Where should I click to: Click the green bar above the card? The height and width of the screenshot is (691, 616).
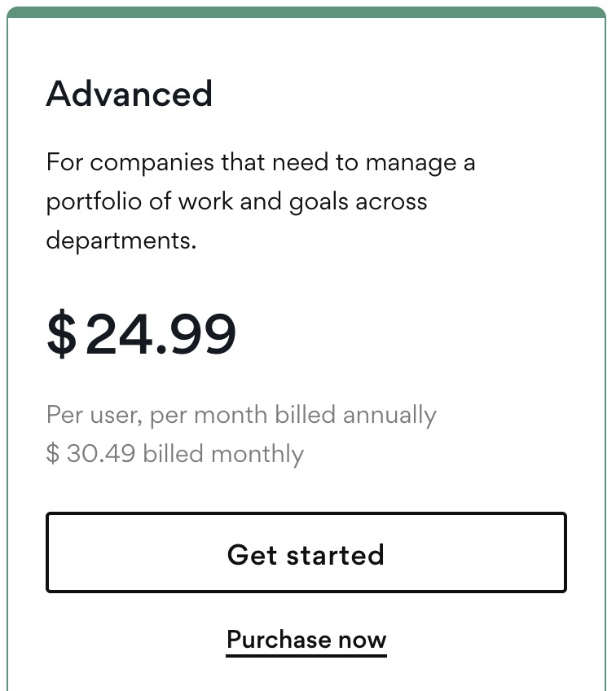pyautogui.click(x=308, y=8)
